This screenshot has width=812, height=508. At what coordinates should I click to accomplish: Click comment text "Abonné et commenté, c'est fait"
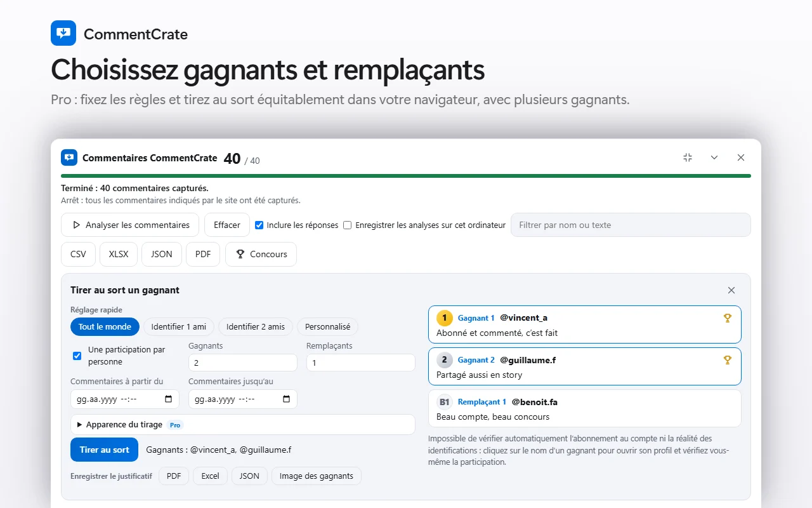click(x=497, y=333)
